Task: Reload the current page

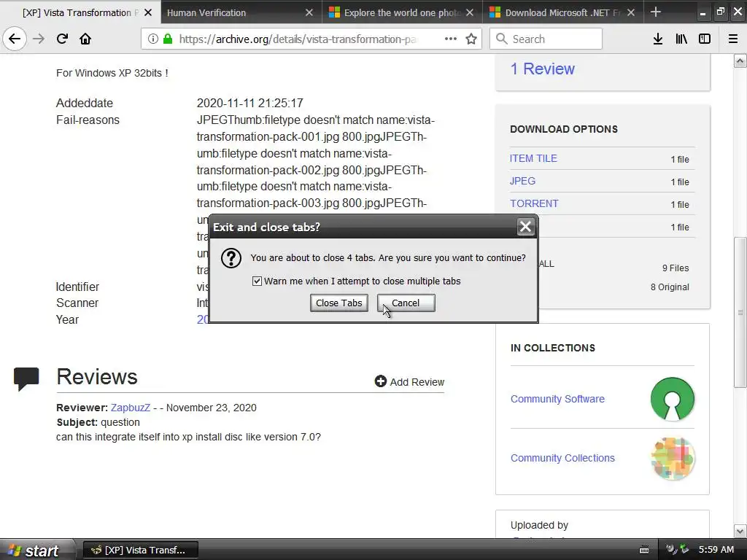Action: (x=62, y=39)
